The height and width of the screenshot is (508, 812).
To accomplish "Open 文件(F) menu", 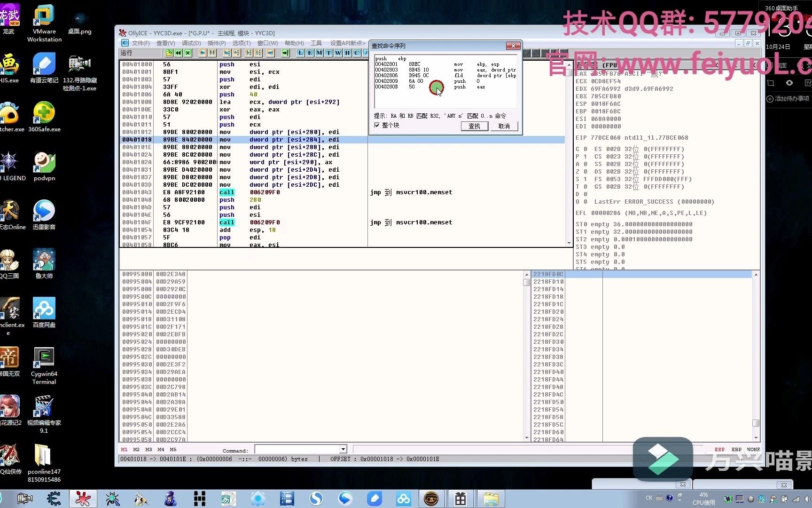I will pyautogui.click(x=141, y=43).
